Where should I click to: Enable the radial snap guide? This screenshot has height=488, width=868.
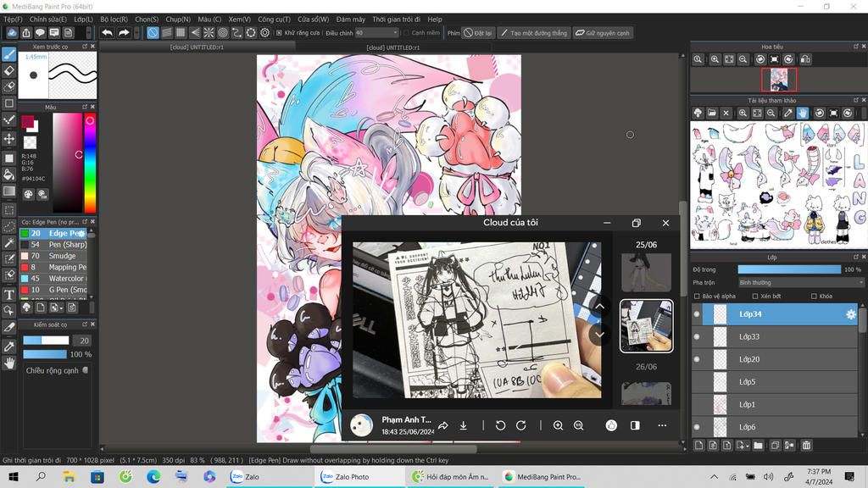click(209, 33)
